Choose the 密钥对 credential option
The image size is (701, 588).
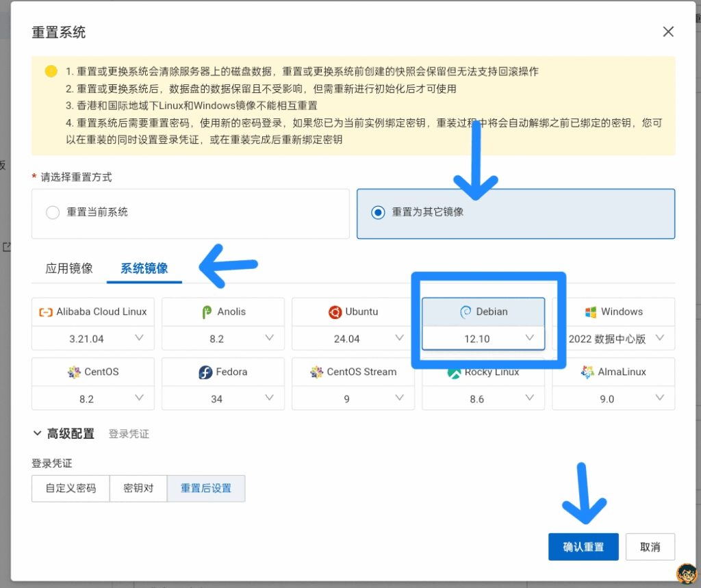[138, 488]
